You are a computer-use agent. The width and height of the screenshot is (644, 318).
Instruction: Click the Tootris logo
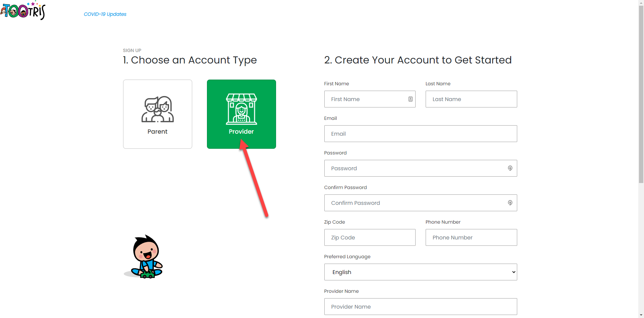point(23,11)
